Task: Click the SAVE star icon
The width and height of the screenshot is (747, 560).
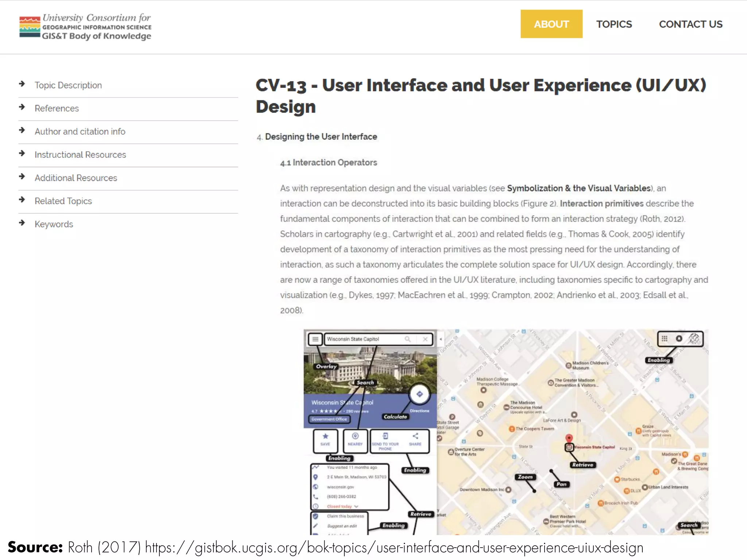Action: tap(325, 436)
